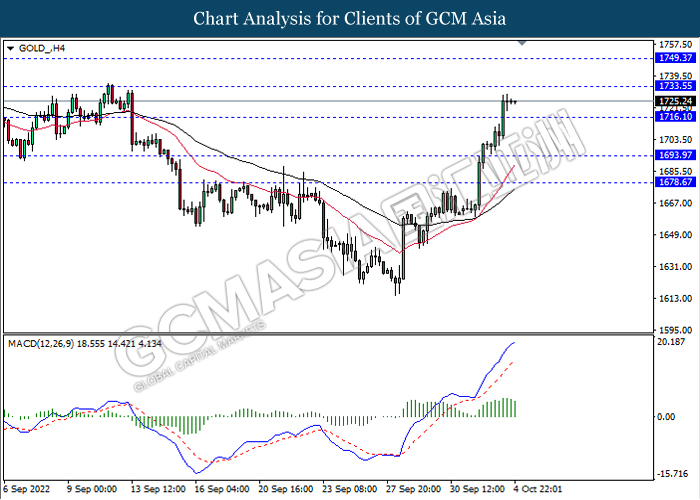Click the 23 Sep 08:00 time label
700x500 pixels.
pos(350,489)
